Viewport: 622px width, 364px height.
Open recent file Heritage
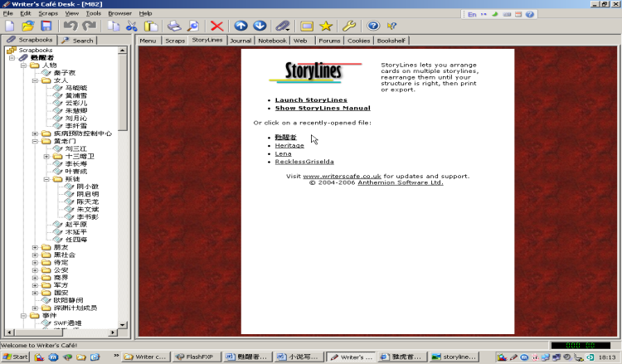coord(289,146)
